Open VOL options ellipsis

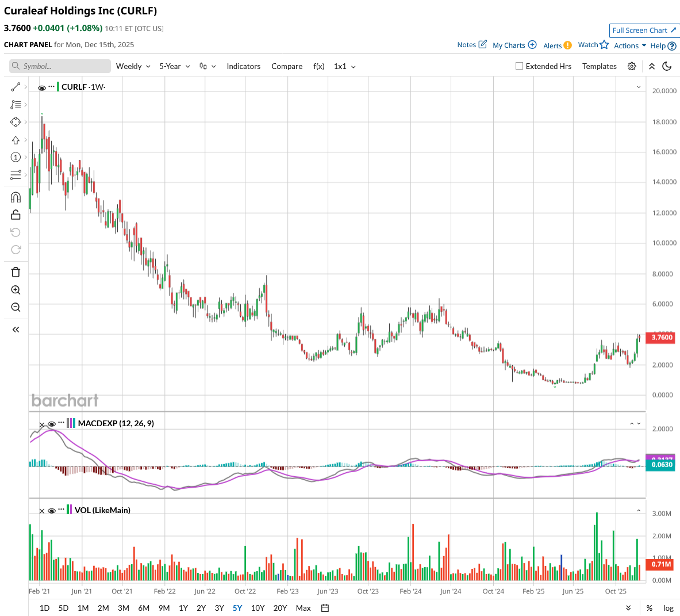point(61,510)
